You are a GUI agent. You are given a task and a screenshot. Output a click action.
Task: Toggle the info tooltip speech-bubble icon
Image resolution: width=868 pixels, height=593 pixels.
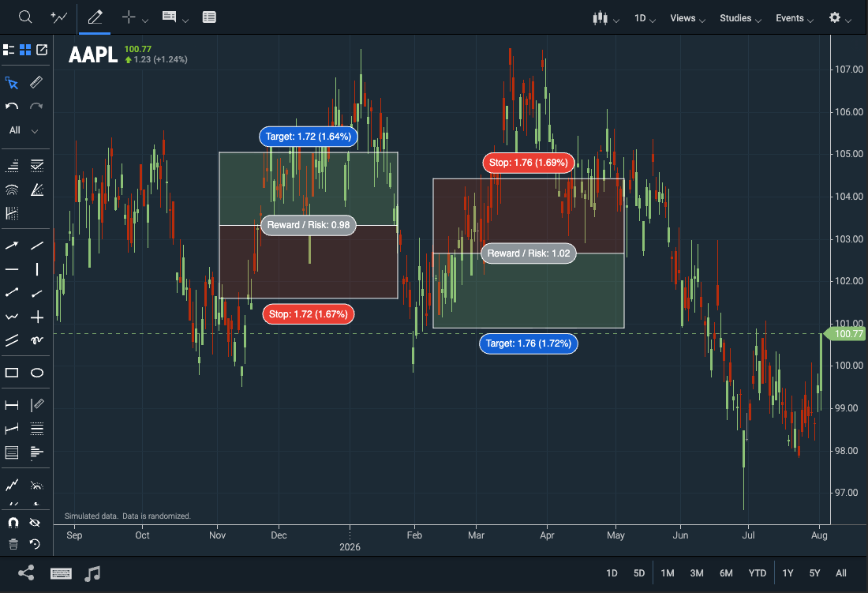point(169,17)
